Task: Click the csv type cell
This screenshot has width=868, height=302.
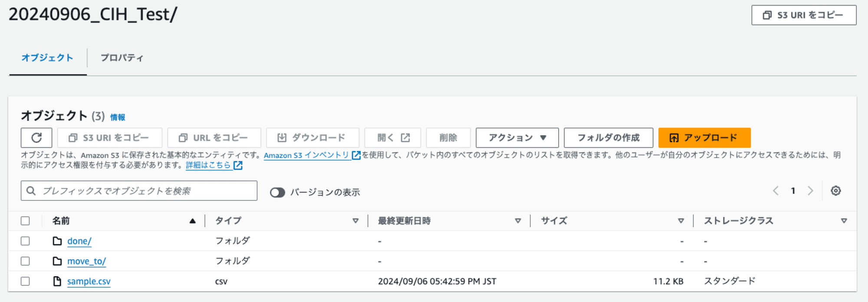Action: (x=221, y=282)
